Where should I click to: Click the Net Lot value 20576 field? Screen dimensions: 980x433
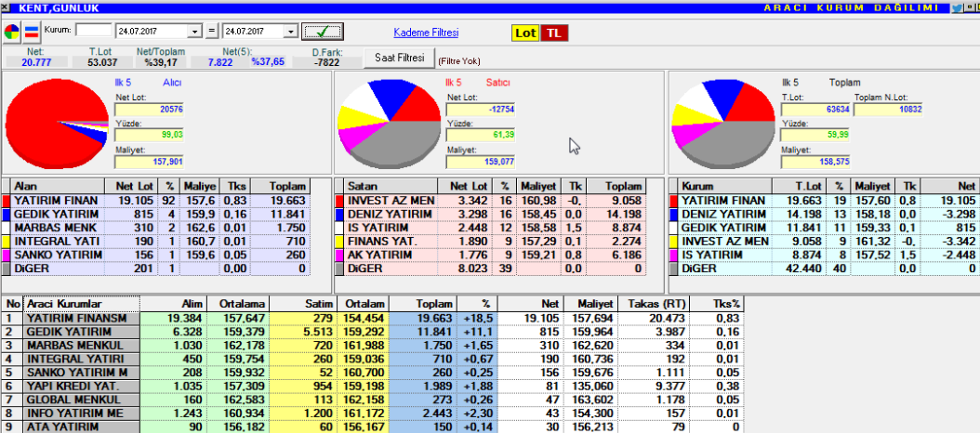coord(149,110)
